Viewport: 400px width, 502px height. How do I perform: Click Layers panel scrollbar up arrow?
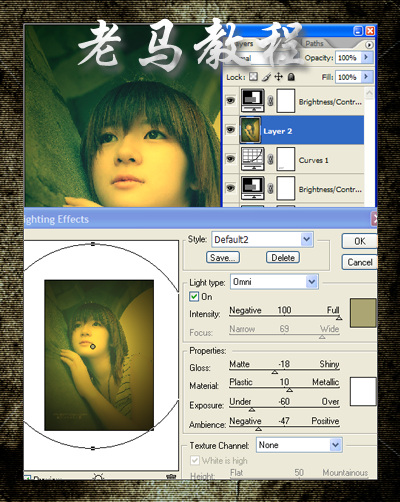pos(369,93)
